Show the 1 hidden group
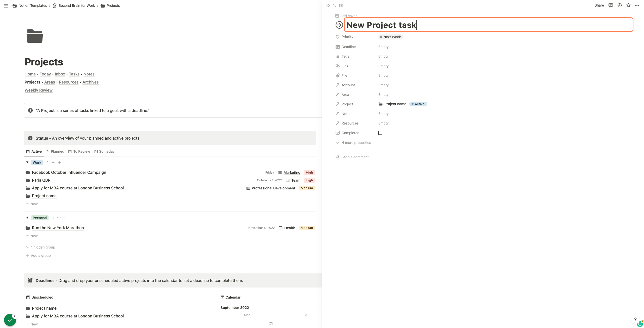Screen dimensions: 644x328 (x=41, y=247)
